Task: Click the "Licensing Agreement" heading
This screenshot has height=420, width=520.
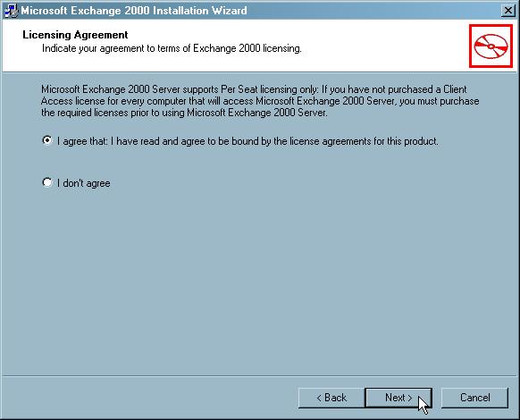Action: pos(75,35)
